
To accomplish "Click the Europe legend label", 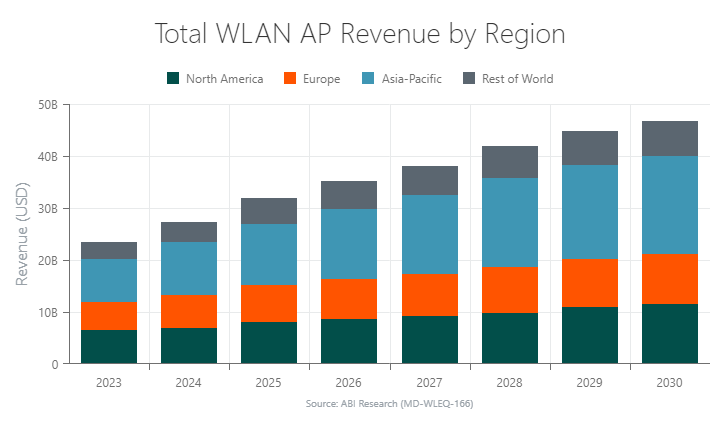I will 321,79.
